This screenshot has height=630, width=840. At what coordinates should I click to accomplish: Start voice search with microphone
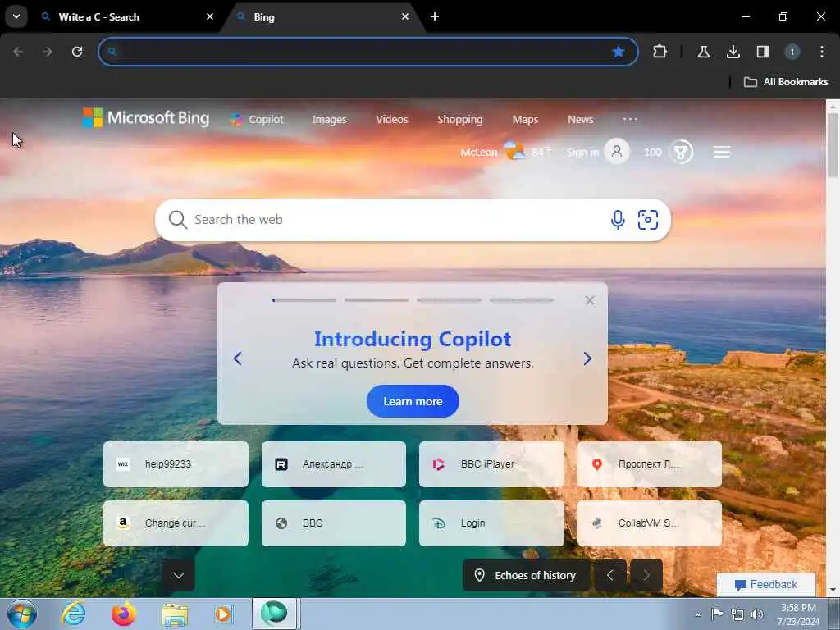coord(617,220)
